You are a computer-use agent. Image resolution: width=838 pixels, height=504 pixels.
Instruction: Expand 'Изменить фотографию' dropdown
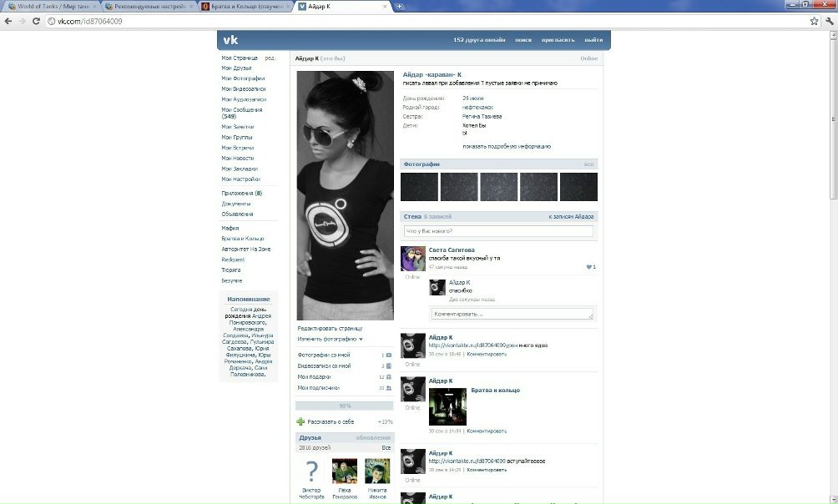pyautogui.click(x=331, y=339)
